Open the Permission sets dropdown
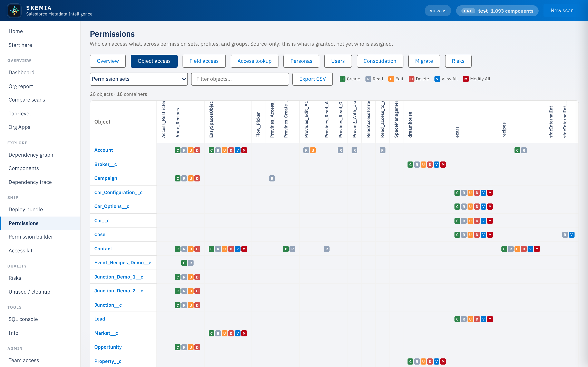588x367 pixels. [x=139, y=79]
